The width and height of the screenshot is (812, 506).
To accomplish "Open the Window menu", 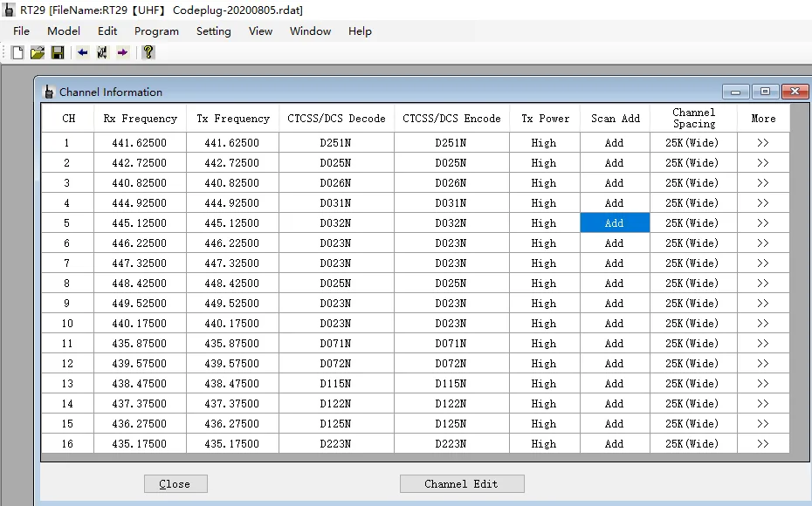I will tap(310, 31).
